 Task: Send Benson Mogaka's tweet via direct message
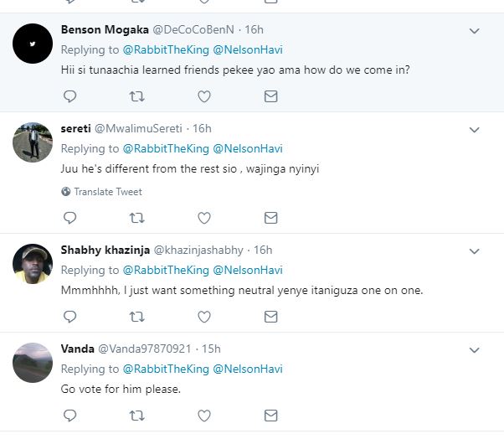(271, 96)
